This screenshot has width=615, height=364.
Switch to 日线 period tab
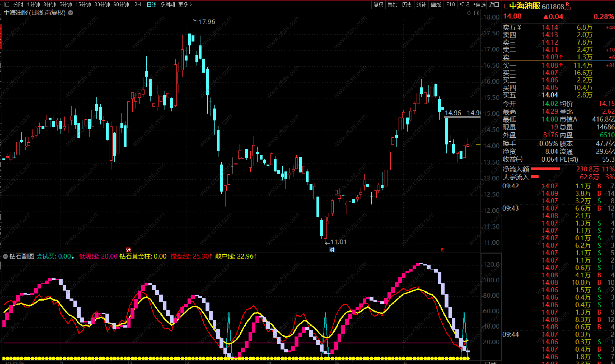click(151, 4)
